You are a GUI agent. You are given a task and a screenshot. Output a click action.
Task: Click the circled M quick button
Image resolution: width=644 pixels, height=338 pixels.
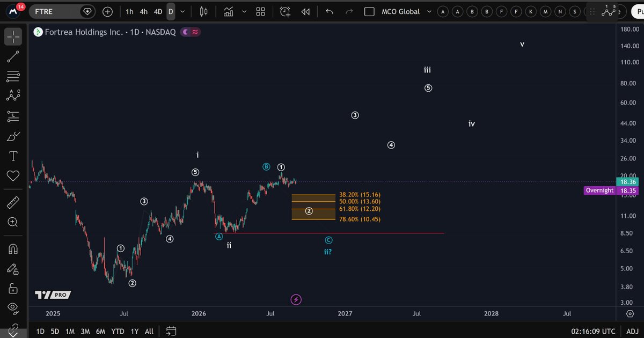545,11
